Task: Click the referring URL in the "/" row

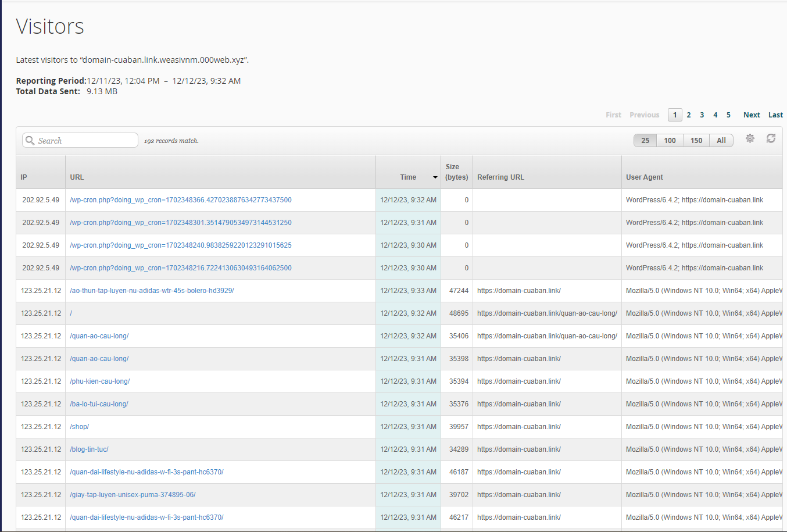Action: click(547, 313)
